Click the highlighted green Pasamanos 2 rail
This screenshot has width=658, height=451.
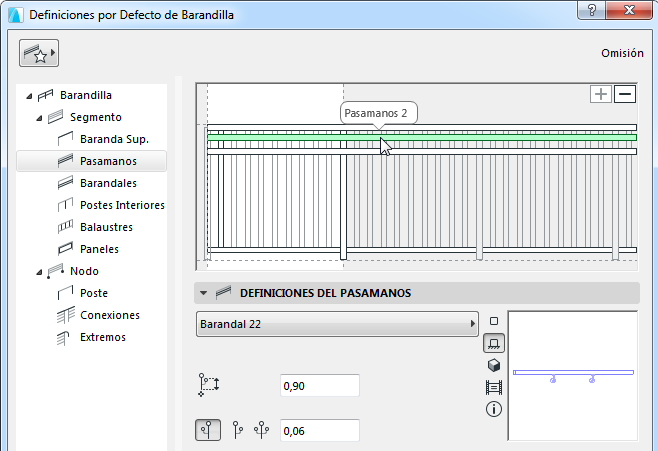click(422, 138)
